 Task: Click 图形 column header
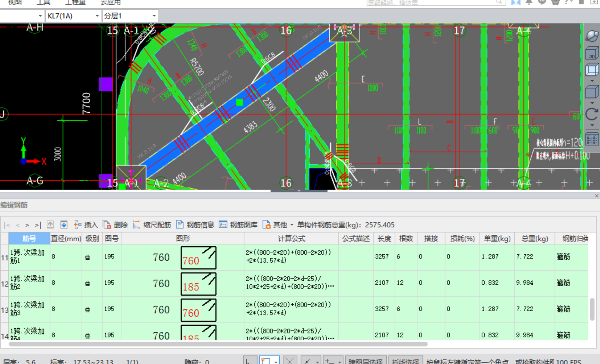(183, 238)
